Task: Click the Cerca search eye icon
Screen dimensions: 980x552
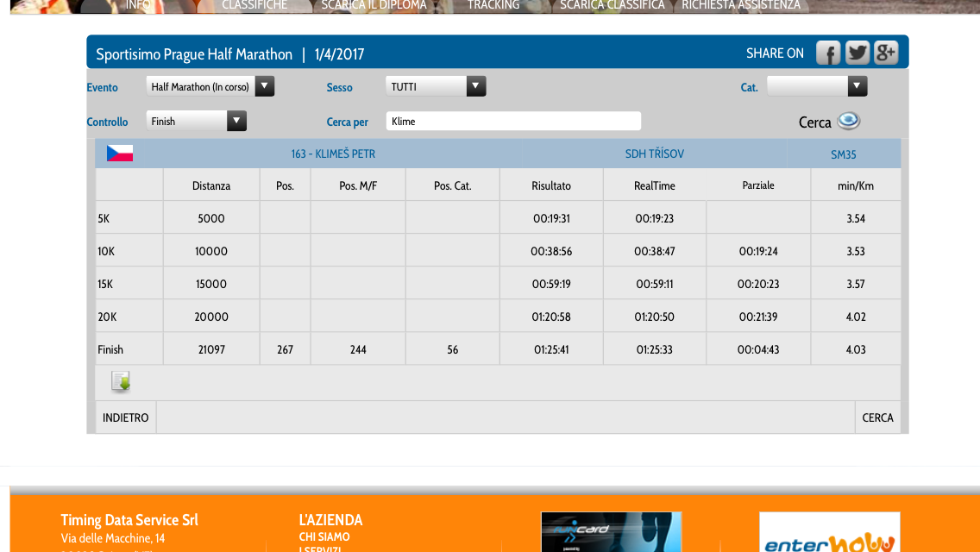Action: [848, 121]
